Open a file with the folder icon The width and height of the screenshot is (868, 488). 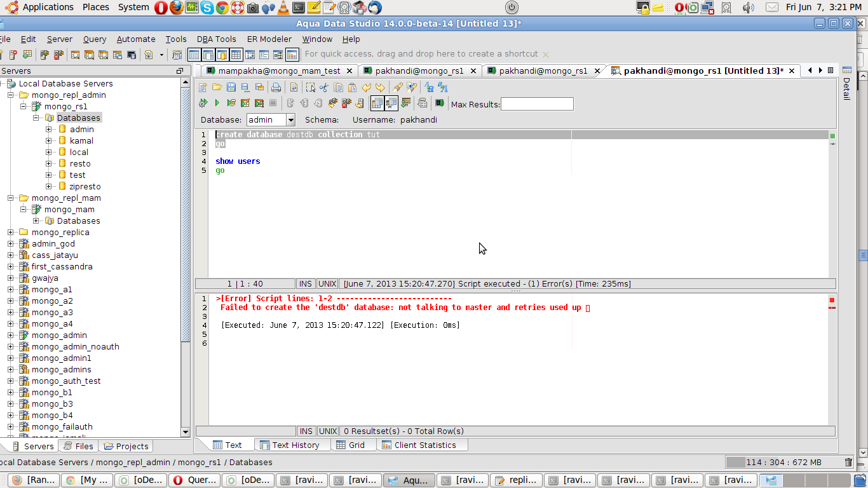pyautogui.click(x=217, y=88)
